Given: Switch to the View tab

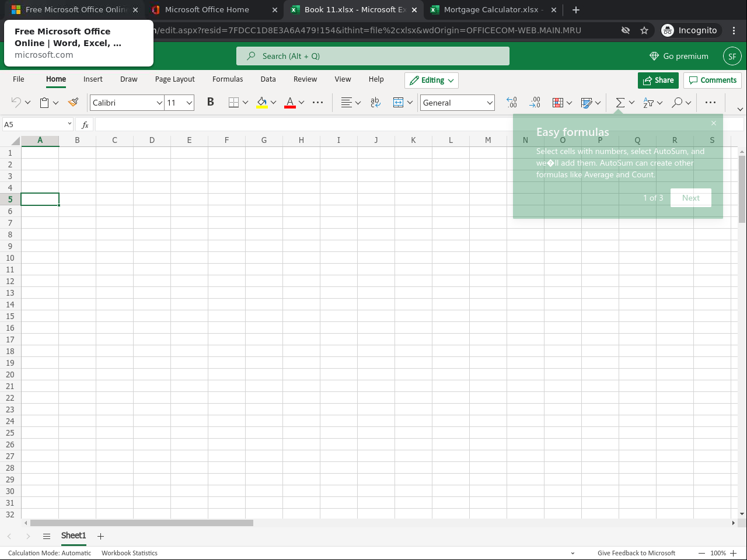Looking at the screenshot, I should tap(343, 79).
